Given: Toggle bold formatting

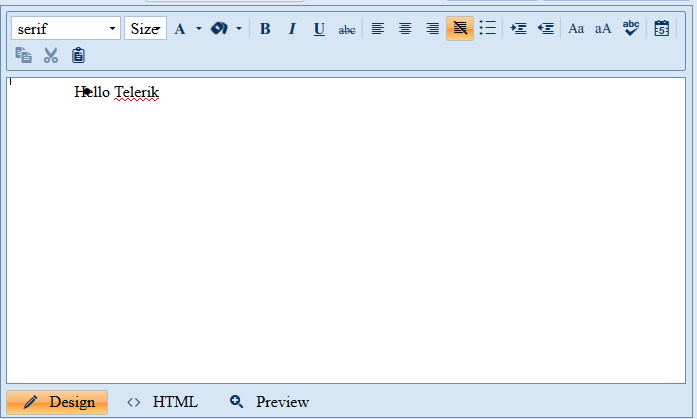Looking at the screenshot, I should click(265, 29).
